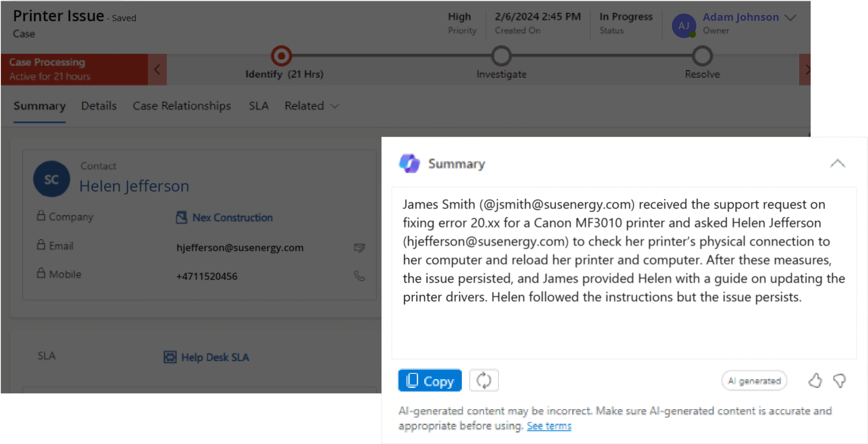
Task: Click the AI generated badge
Action: 754,380
